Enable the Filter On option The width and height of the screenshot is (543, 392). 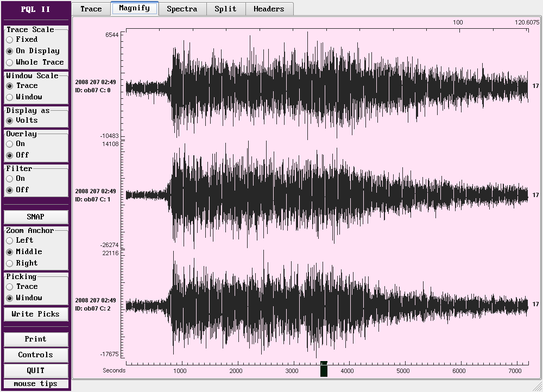click(x=10, y=179)
